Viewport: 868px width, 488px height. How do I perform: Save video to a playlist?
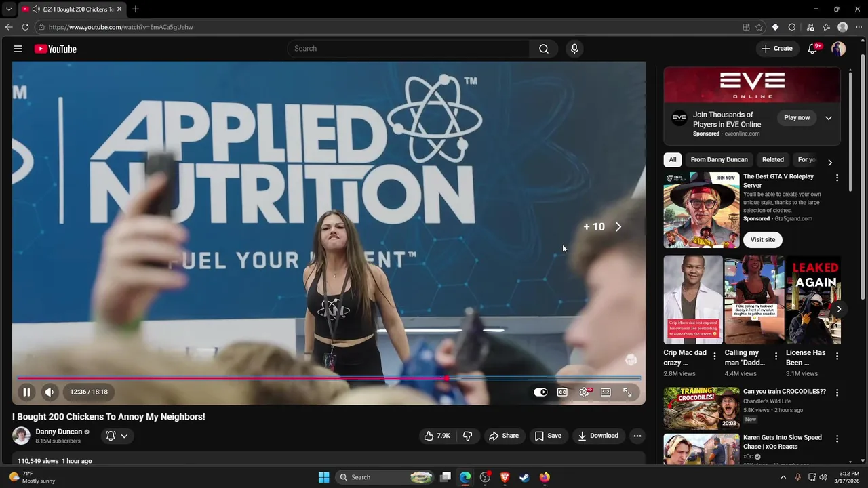549,436
